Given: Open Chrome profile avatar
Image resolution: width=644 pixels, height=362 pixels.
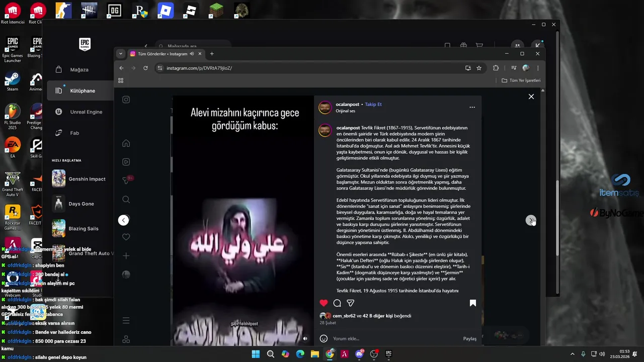Looking at the screenshot, I should (x=526, y=68).
